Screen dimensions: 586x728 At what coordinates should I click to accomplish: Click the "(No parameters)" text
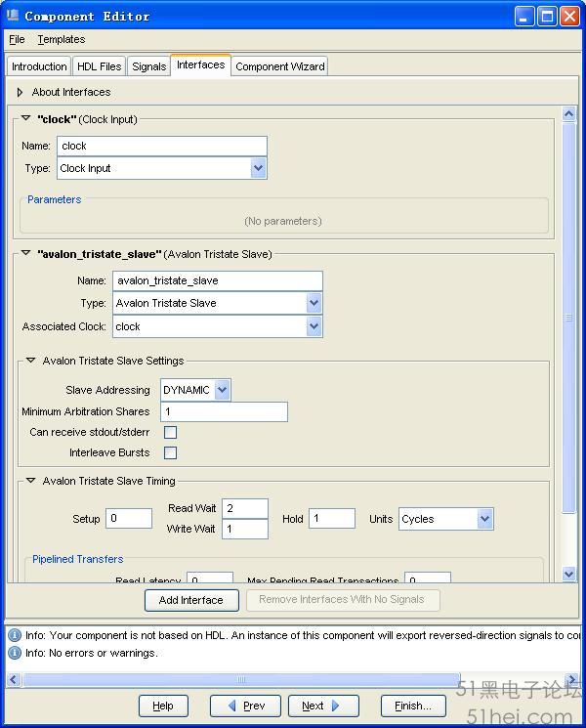(x=283, y=221)
